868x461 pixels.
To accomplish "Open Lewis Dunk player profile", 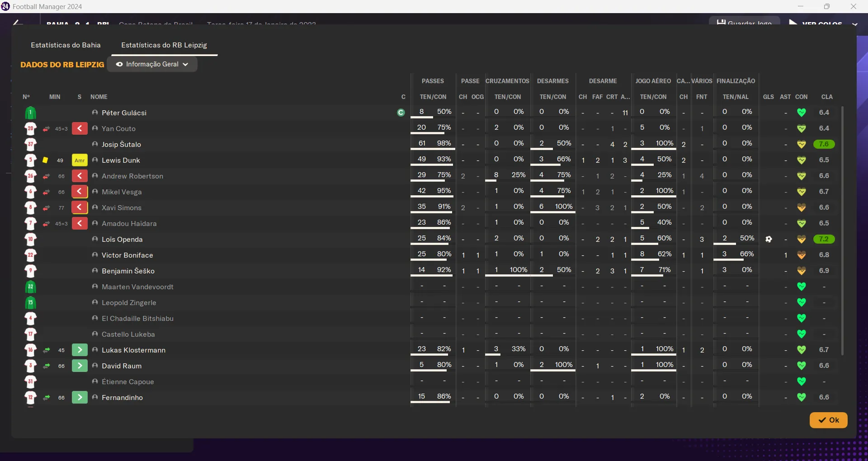I will 121,160.
